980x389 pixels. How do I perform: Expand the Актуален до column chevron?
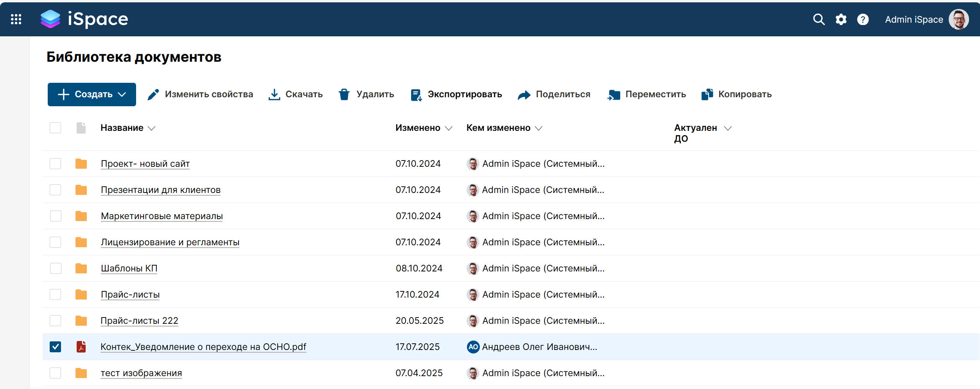(x=727, y=128)
